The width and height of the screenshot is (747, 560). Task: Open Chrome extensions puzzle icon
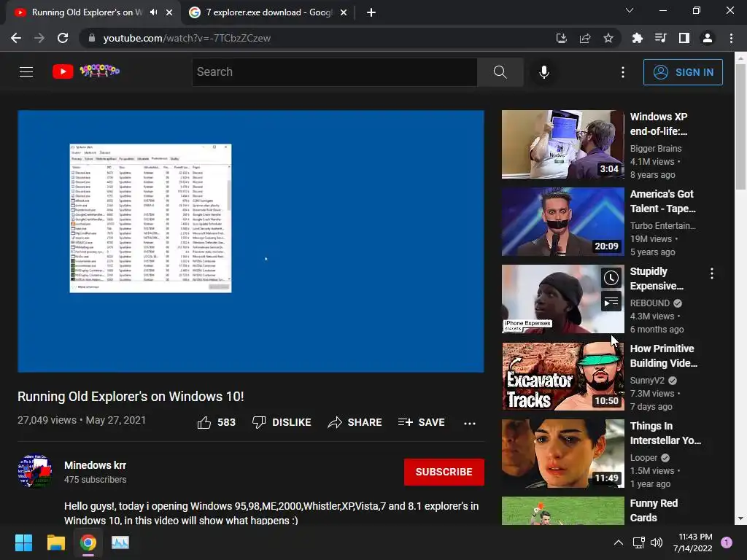tap(637, 38)
